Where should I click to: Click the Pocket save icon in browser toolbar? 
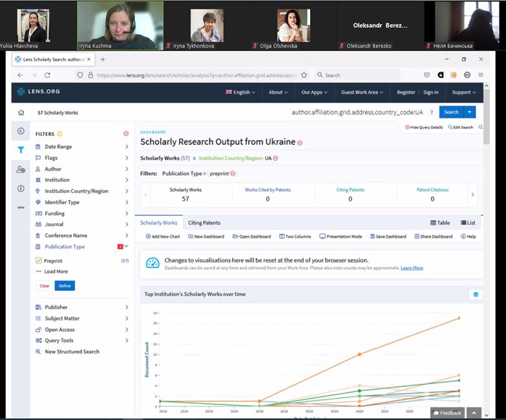click(427, 75)
